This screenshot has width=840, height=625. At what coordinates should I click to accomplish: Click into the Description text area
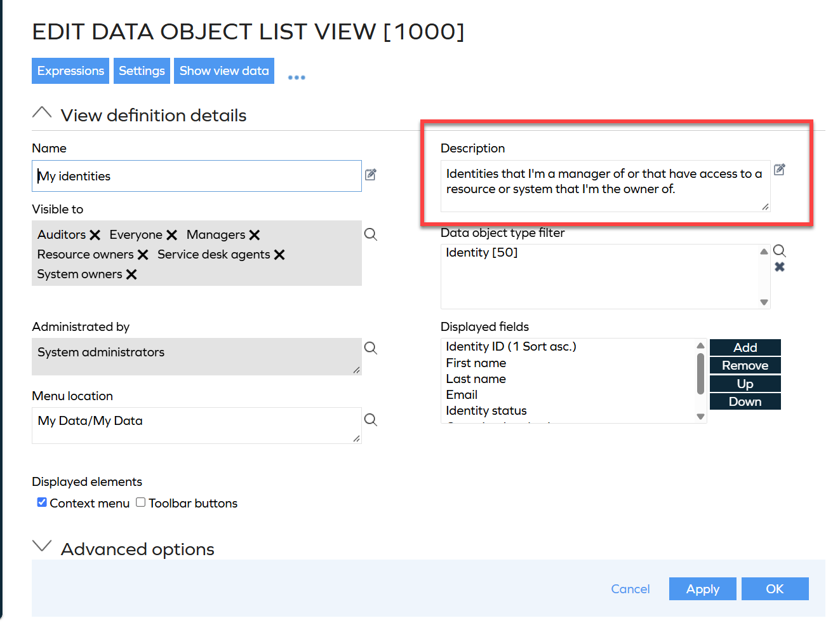606,186
